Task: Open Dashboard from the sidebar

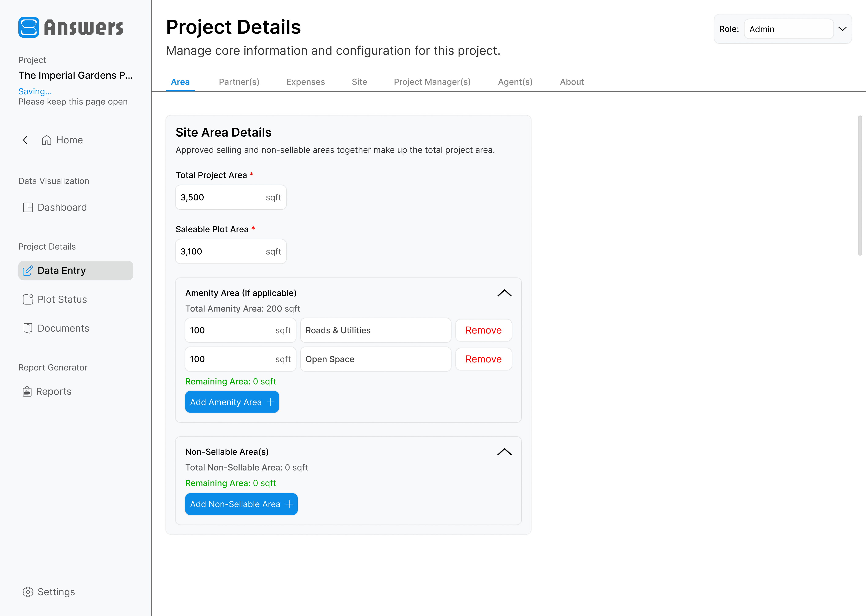Action: pyautogui.click(x=55, y=207)
